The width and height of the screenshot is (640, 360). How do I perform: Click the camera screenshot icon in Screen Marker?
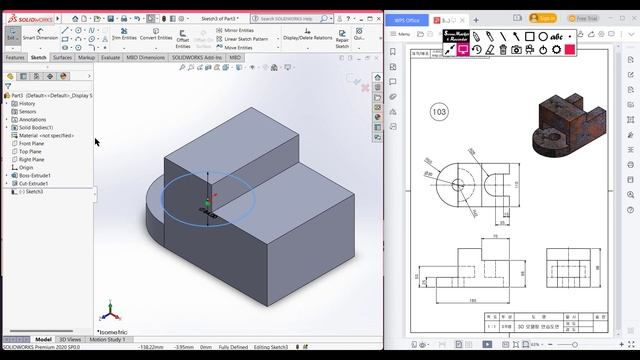516,50
